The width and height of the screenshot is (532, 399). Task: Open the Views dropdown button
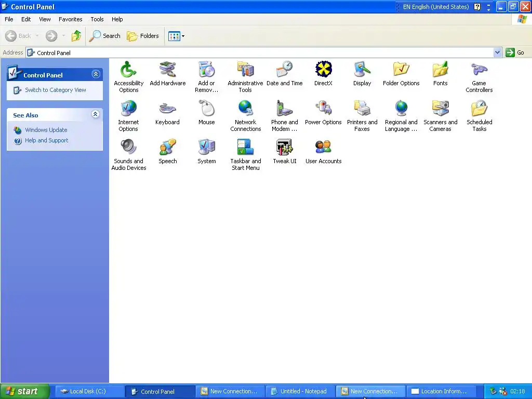177,36
